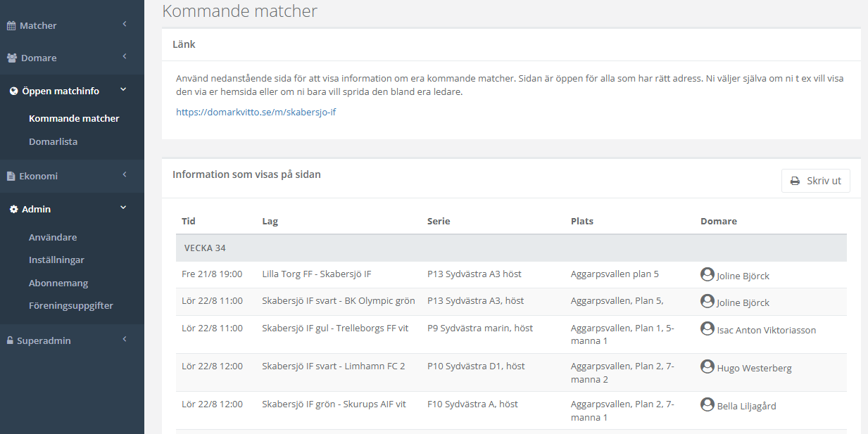Expand the Superadmin menu chevron
868x434 pixels.
coord(124,339)
